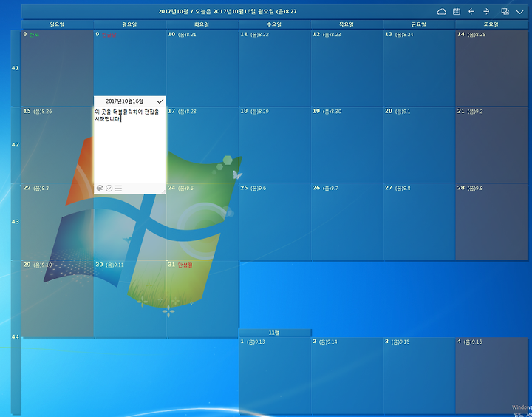This screenshot has height=417, width=532.
Task: Select the October 13 day cell
Action: [x=419, y=68]
